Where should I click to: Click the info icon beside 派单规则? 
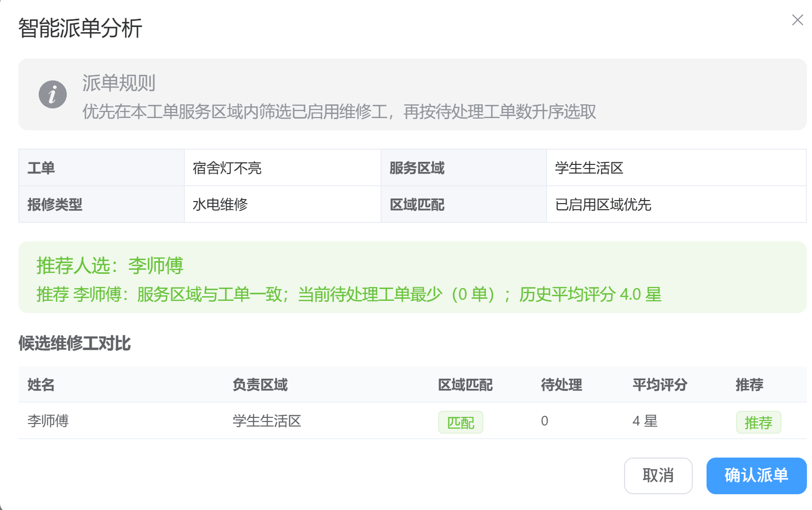coord(52,95)
